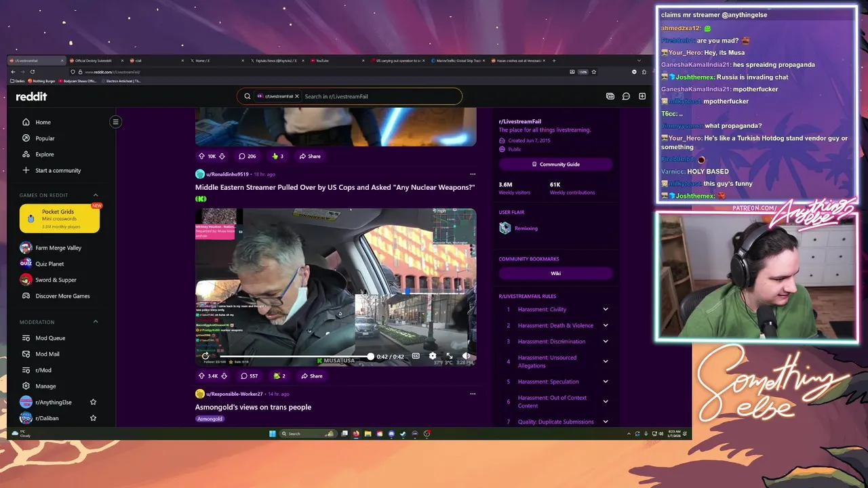868x488 pixels.
Task: Collapse the Games on Reddit section
Action: click(x=95, y=195)
